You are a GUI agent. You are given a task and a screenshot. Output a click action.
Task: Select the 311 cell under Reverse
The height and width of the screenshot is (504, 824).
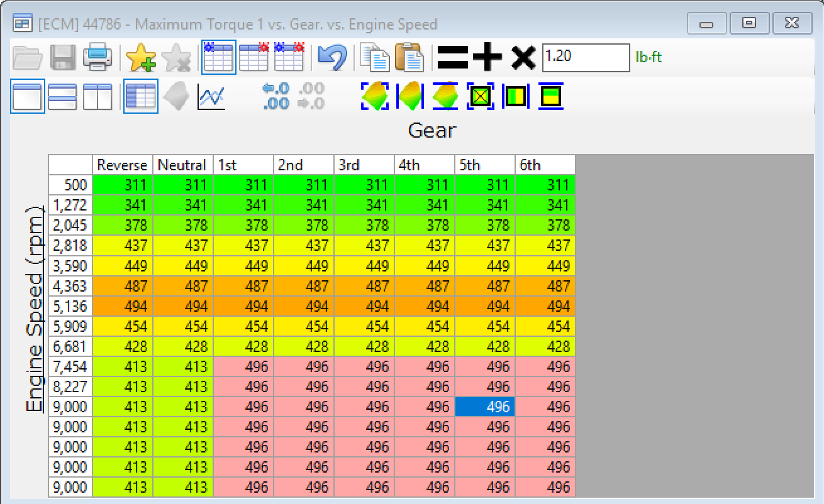click(123, 185)
